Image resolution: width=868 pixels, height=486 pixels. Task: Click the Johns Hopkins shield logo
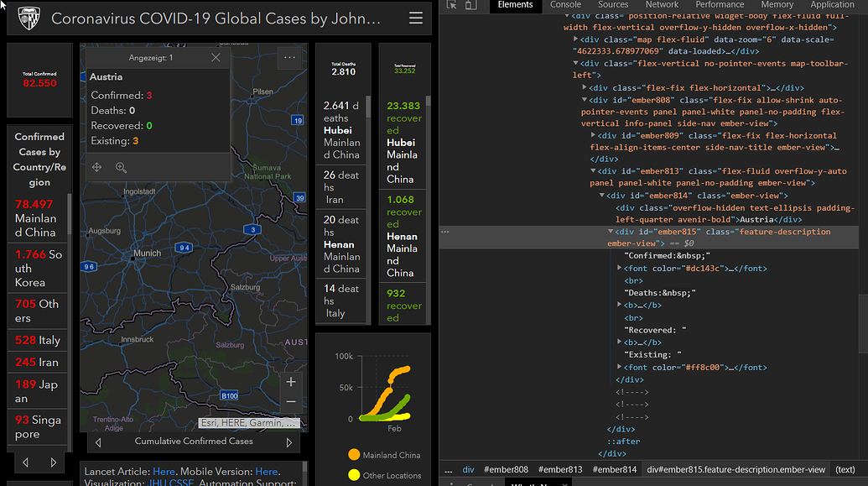tap(29, 18)
